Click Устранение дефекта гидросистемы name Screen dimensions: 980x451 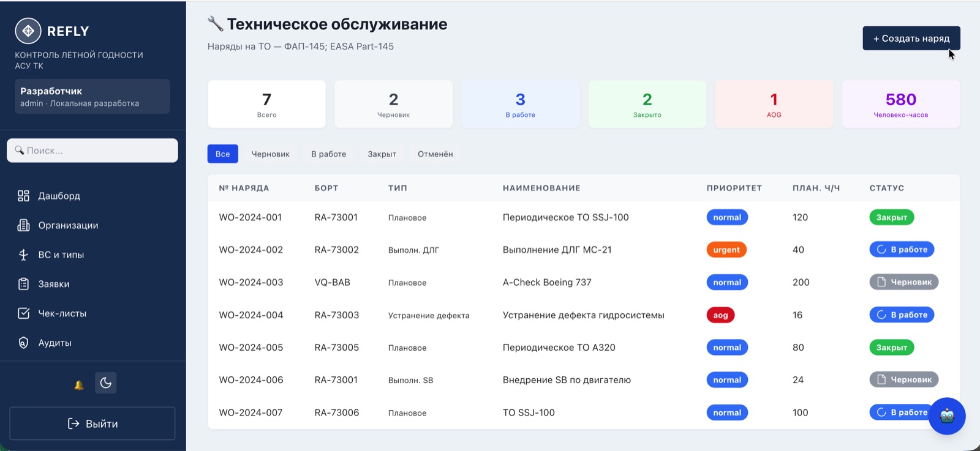tap(584, 315)
